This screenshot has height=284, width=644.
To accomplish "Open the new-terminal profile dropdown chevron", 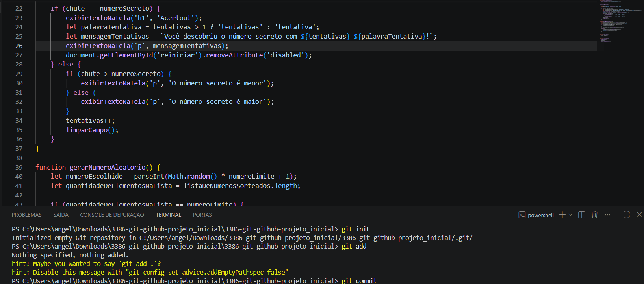I will point(570,214).
